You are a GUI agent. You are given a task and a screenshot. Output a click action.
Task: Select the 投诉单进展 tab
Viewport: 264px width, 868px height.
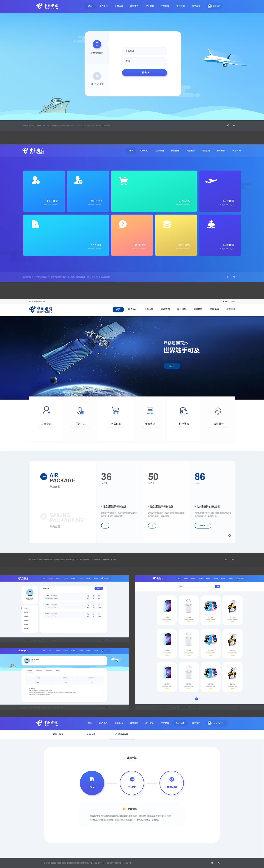122,734
